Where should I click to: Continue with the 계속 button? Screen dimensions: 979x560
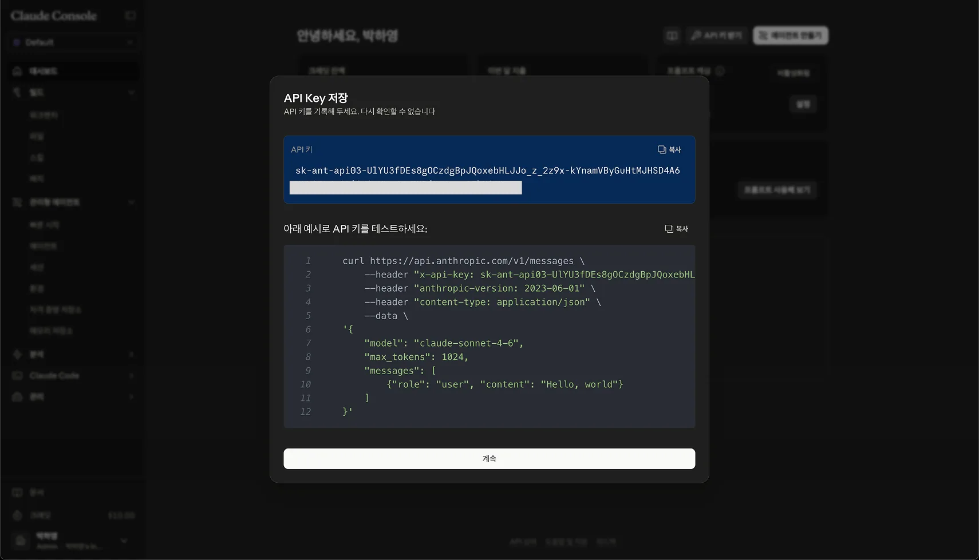tap(489, 459)
